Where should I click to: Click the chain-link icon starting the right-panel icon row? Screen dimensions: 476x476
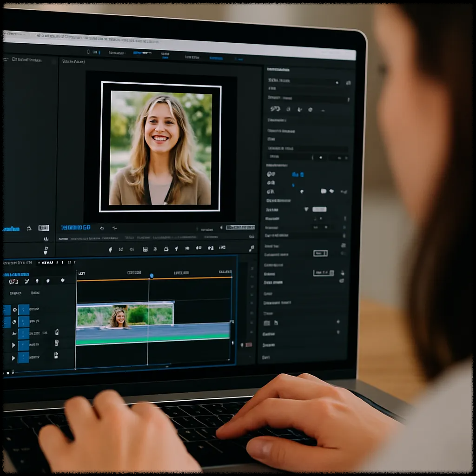(275, 109)
